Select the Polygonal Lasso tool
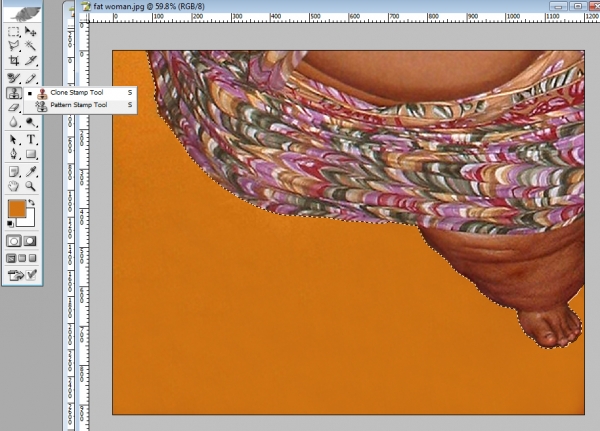Image resolution: width=600 pixels, height=431 pixels. click(x=13, y=46)
